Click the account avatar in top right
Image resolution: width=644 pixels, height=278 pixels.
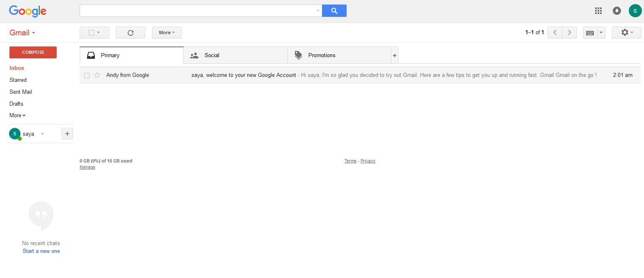coord(635,11)
